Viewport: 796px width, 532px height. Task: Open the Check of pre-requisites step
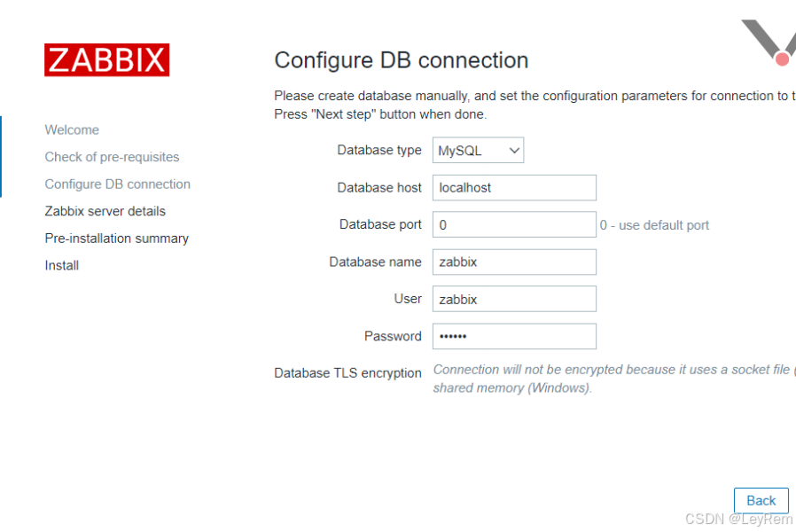[112, 157]
